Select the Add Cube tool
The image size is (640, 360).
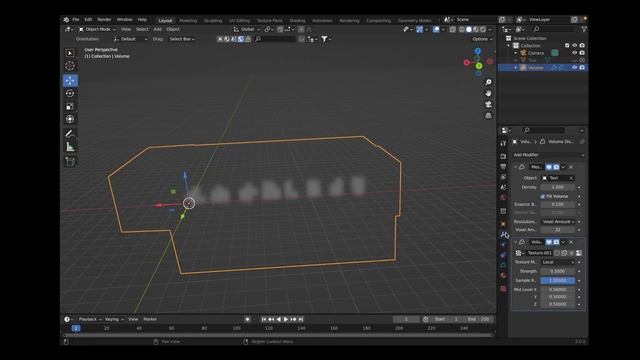[x=70, y=162]
